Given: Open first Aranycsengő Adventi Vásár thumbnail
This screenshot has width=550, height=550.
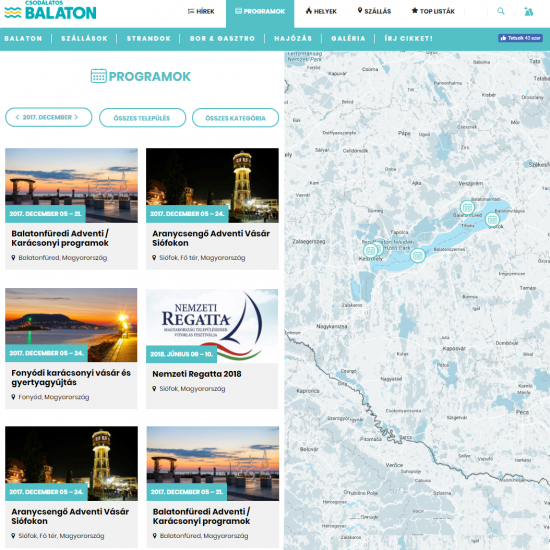Looking at the screenshot, I should (x=212, y=185).
